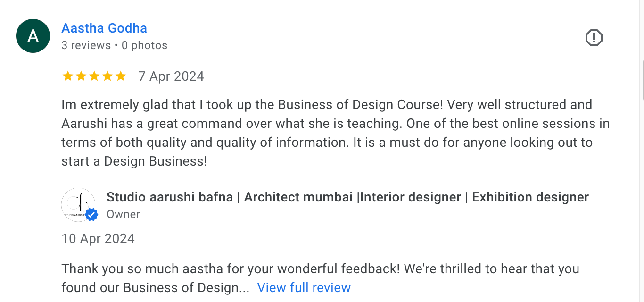Click the reply date 10 Apr 2024
Image resolution: width=644 pixels, height=302 pixels.
98,239
